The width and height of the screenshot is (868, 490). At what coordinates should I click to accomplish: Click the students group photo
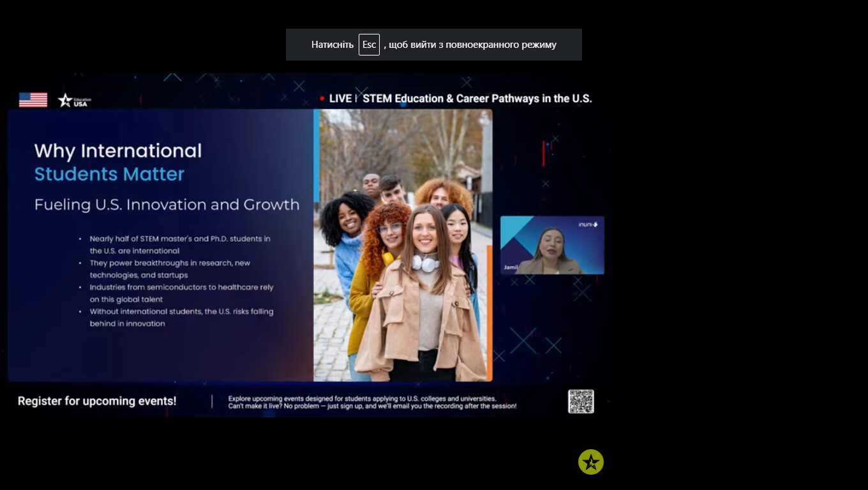pos(403,245)
